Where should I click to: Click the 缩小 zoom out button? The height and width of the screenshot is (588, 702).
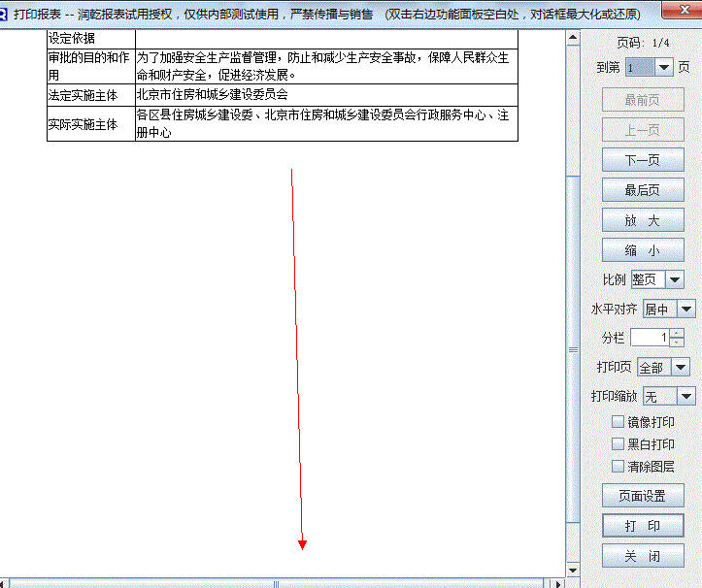click(x=643, y=249)
